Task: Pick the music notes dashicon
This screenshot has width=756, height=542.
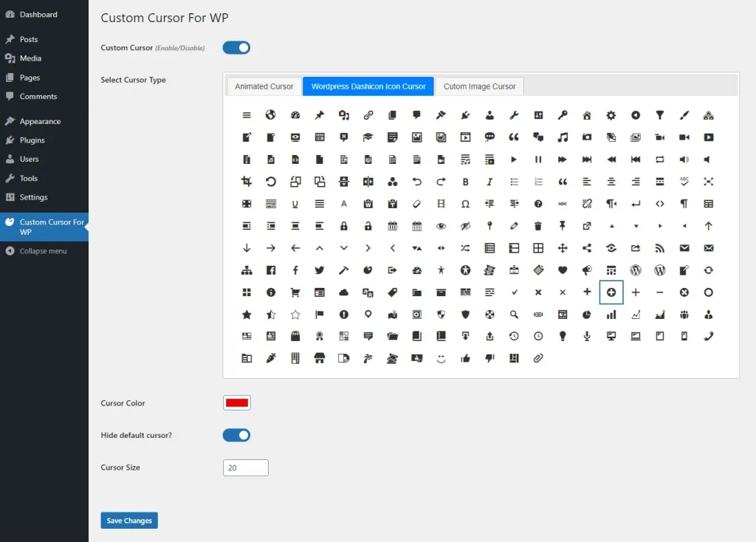Action: (562, 137)
